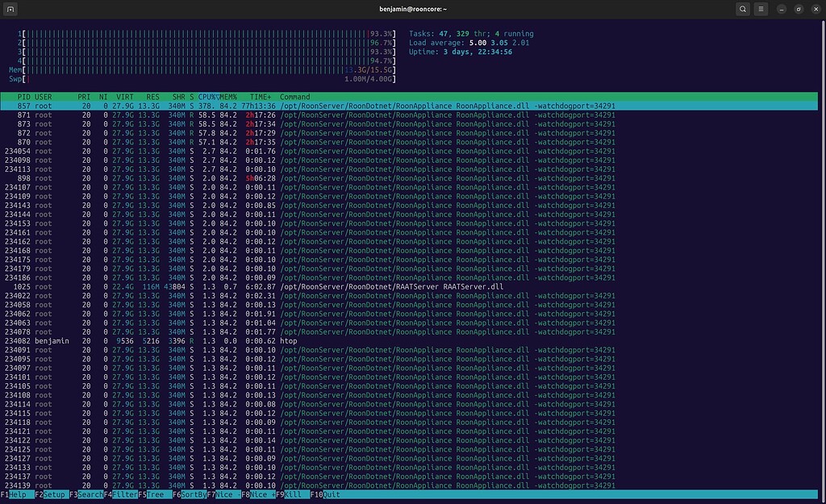Toggle tree view with F5 Tree
This screenshot has width=826, height=504.
click(x=154, y=494)
